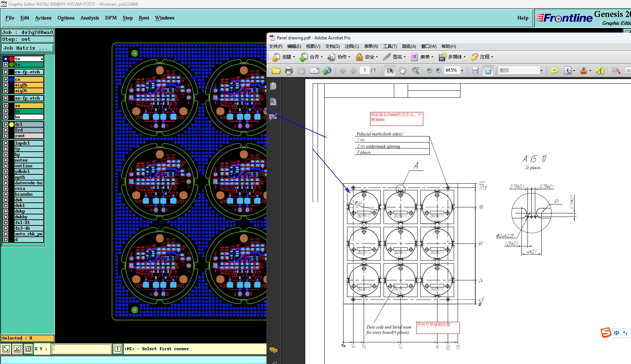Save the PDF with the floppy disk icon
Screen dimensions: 631x364
[x=301, y=71]
